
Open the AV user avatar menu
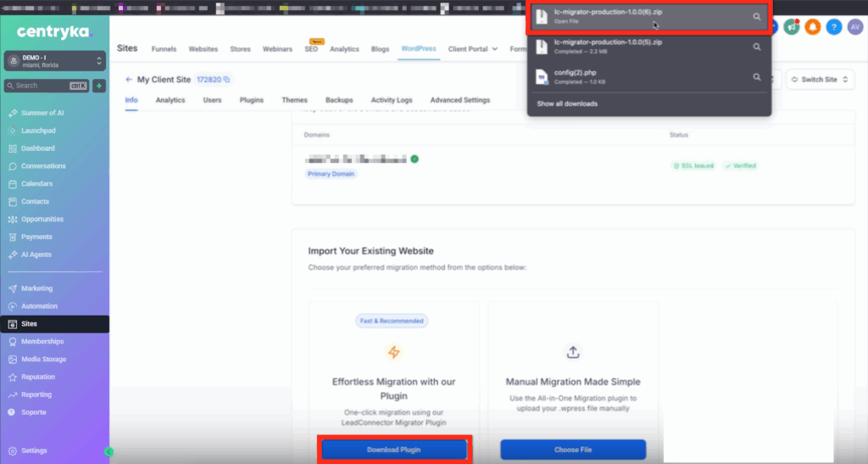pyautogui.click(x=854, y=26)
